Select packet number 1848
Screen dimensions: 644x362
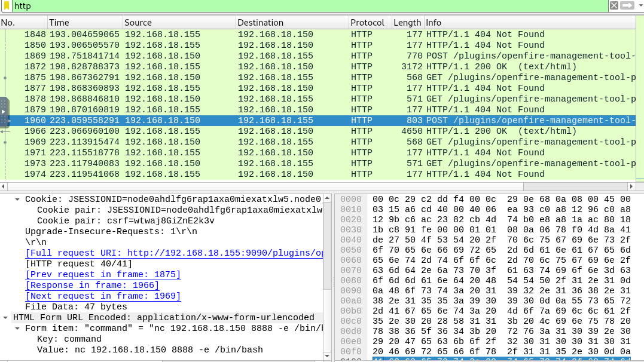coord(318,35)
